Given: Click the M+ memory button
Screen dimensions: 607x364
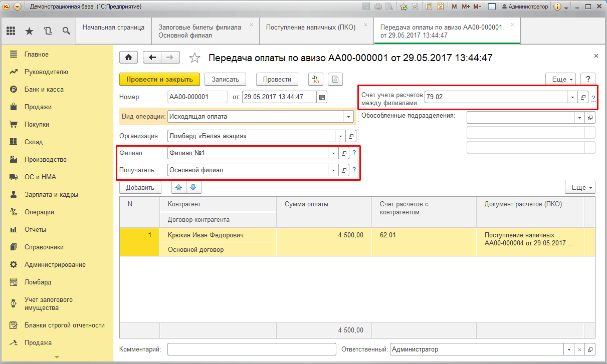Looking at the screenshot, I should coord(466,7).
